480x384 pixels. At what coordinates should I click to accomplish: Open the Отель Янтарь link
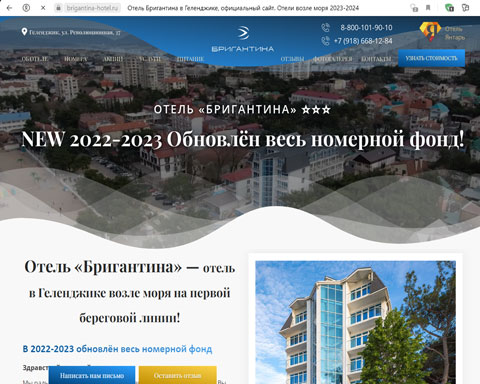pos(454,33)
